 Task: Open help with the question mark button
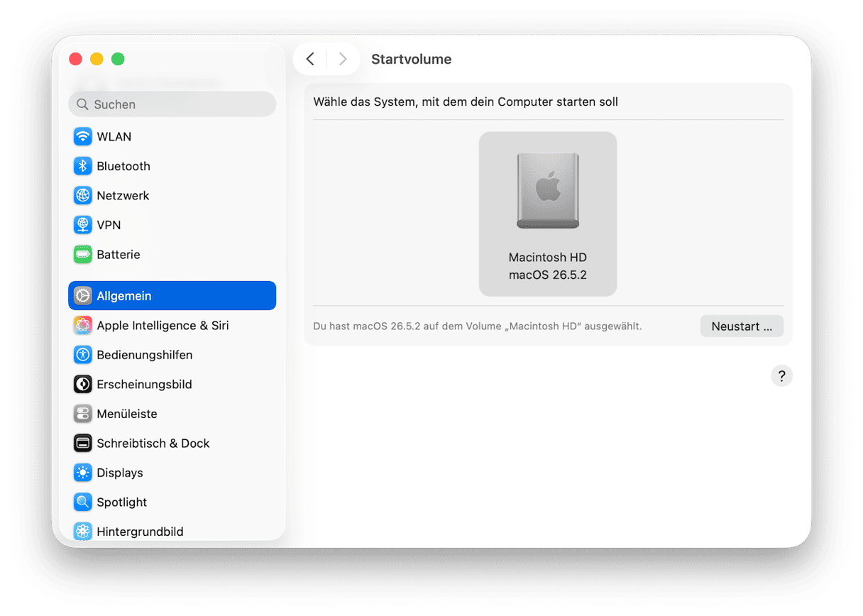[x=781, y=375]
